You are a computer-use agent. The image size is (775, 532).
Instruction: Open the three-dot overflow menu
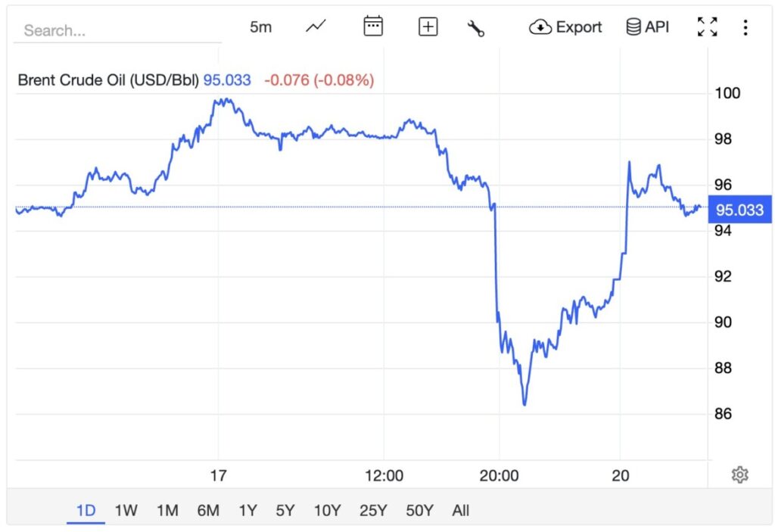click(x=745, y=26)
